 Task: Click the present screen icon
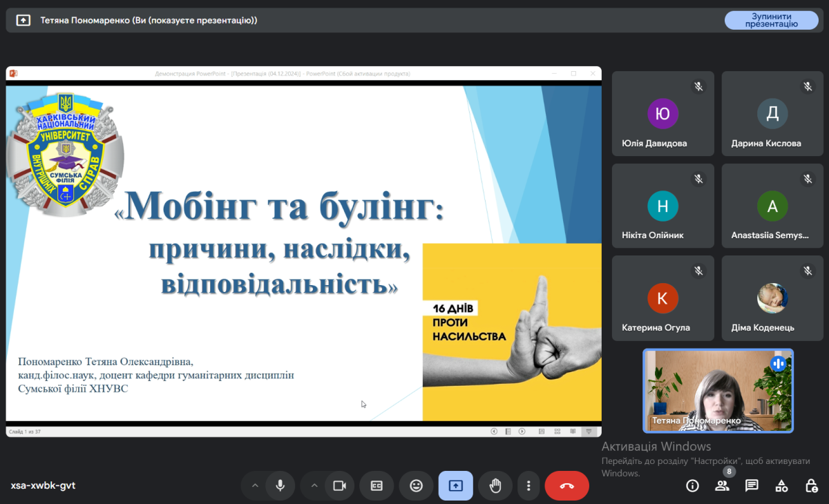pyautogui.click(x=455, y=485)
